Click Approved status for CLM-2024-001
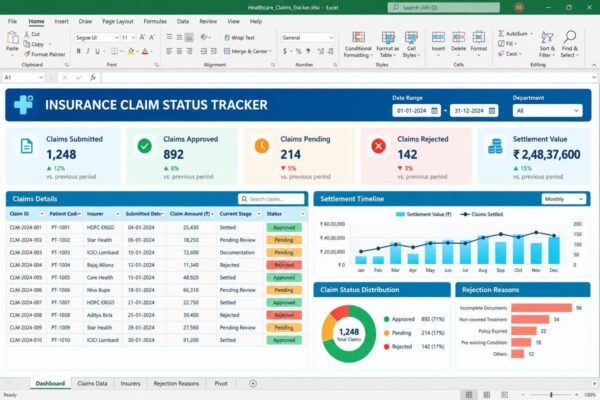 pos(284,227)
